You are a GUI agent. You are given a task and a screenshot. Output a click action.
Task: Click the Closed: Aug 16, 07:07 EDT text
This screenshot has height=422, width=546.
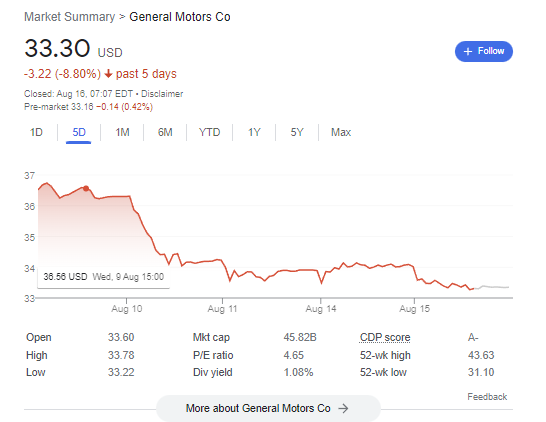pos(78,94)
